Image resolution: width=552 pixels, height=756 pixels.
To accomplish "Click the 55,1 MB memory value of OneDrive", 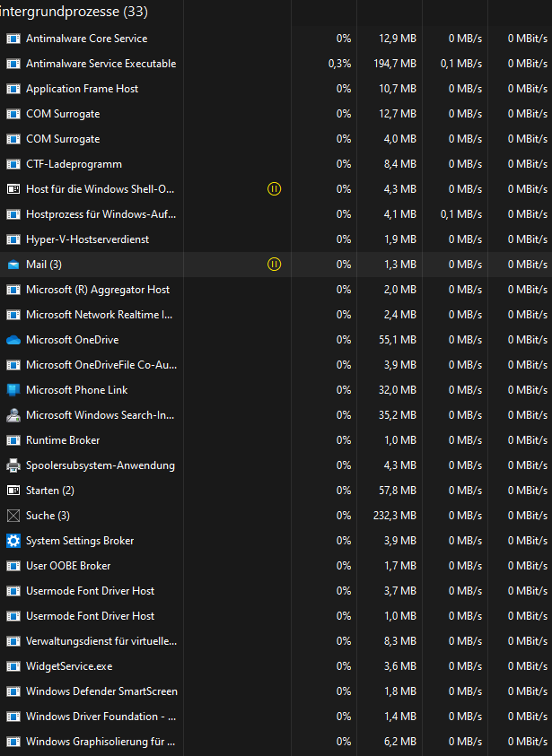I will tap(398, 340).
